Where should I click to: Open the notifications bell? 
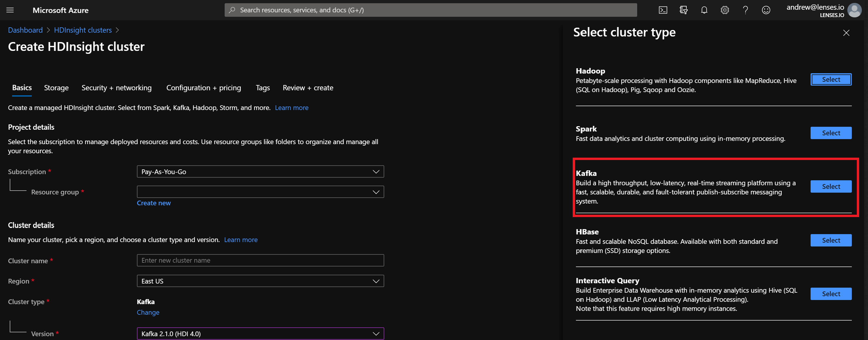(704, 10)
